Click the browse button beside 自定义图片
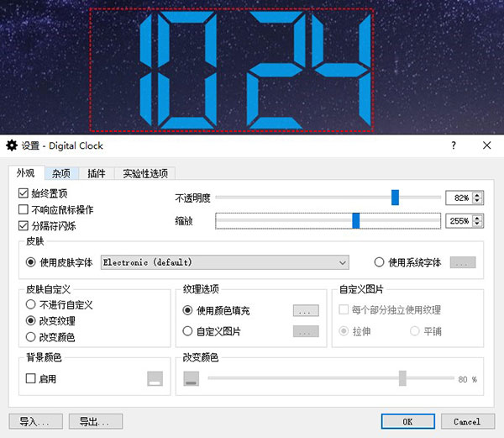This screenshot has height=438, width=504. [x=306, y=331]
